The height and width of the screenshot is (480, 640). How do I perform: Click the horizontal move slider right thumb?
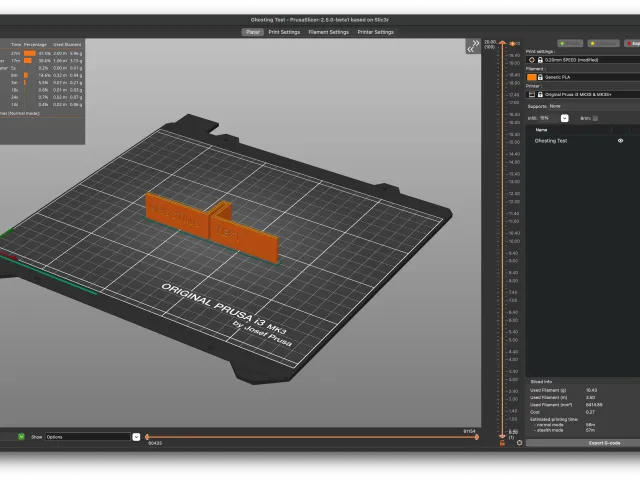[476, 437]
